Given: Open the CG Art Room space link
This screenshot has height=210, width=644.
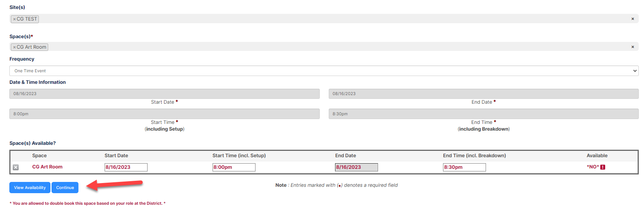Looking at the screenshot, I should click(47, 167).
